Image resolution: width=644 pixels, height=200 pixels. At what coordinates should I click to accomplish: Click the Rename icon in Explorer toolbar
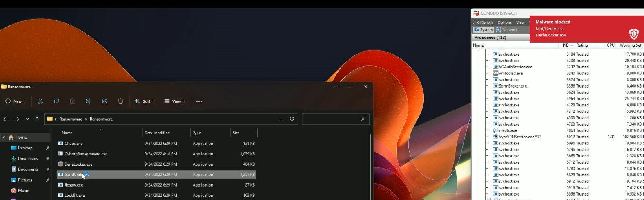click(88, 101)
